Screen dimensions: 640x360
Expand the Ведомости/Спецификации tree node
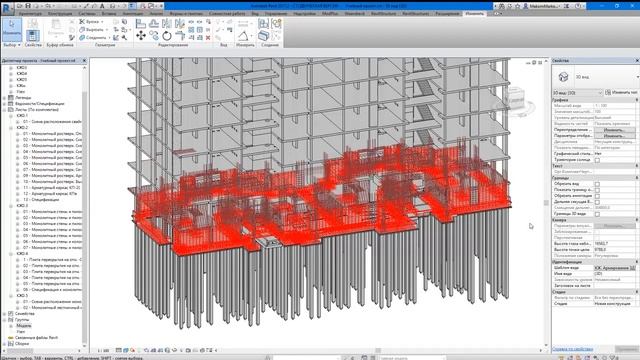pyautogui.click(x=4, y=104)
